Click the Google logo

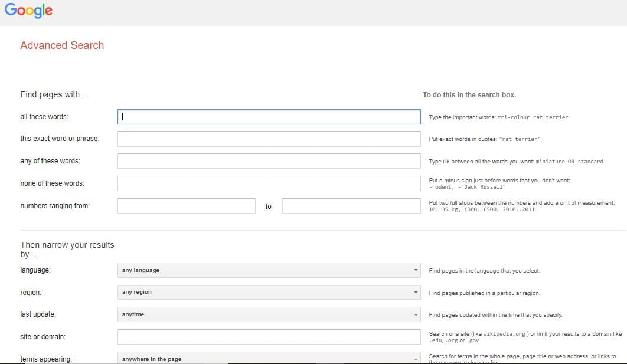[x=28, y=10]
